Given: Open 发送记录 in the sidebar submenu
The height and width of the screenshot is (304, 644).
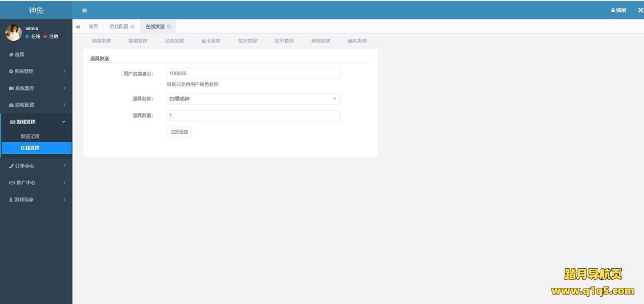Looking at the screenshot, I should (30, 136).
